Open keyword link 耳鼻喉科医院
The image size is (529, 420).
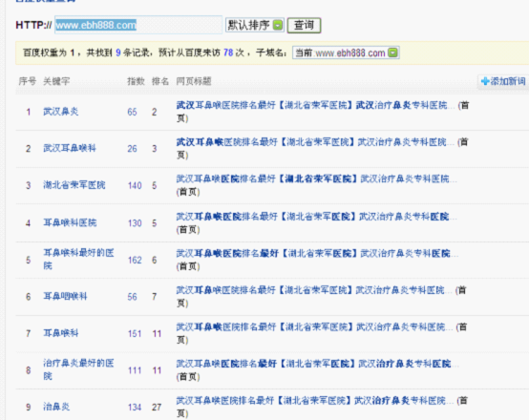point(70,222)
